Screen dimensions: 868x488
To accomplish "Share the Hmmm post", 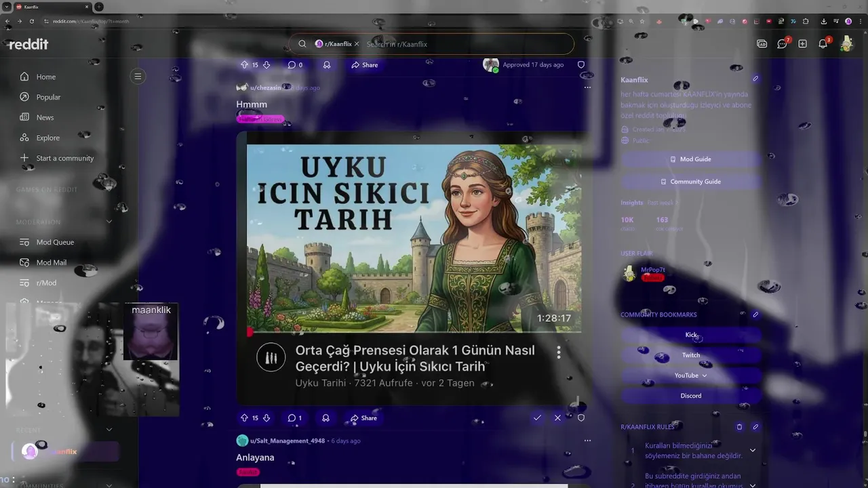I will coord(363,418).
